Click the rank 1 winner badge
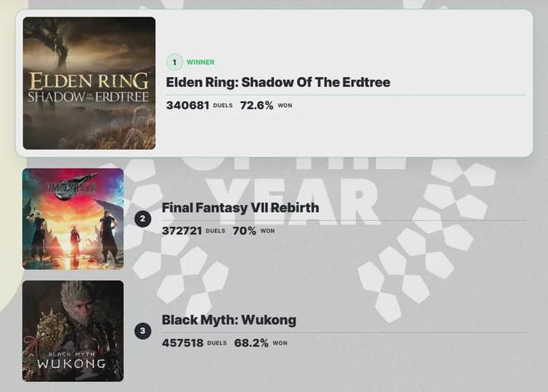 [x=174, y=62]
